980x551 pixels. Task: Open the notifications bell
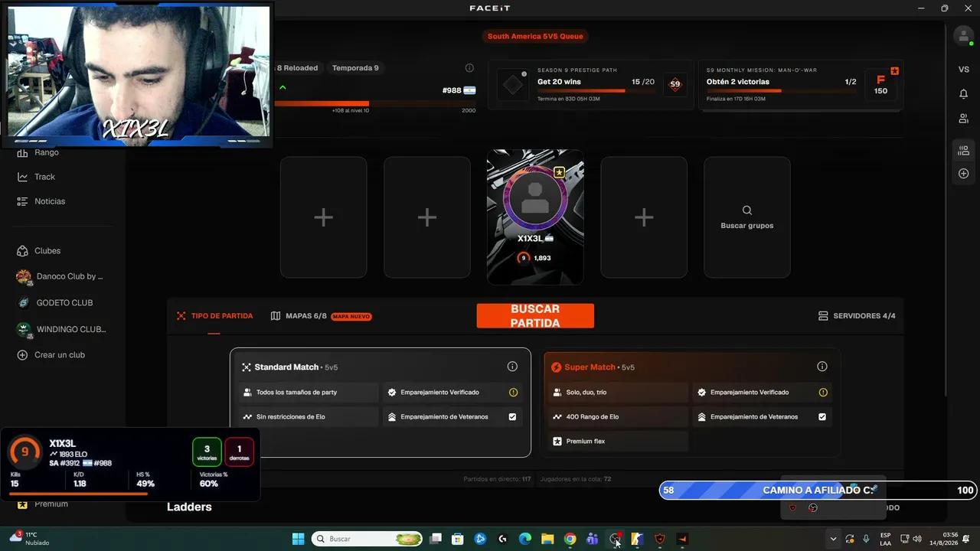tap(963, 94)
